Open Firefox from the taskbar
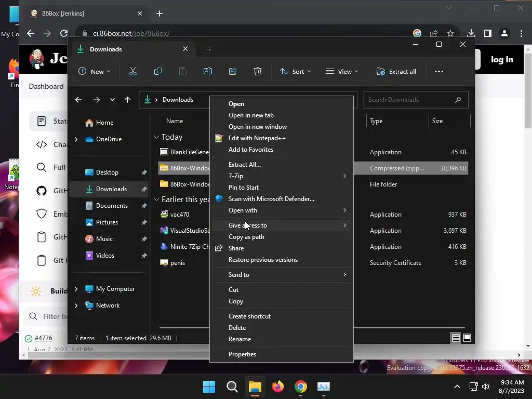Viewport: 532px width, 399px height. [x=278, y=387]
